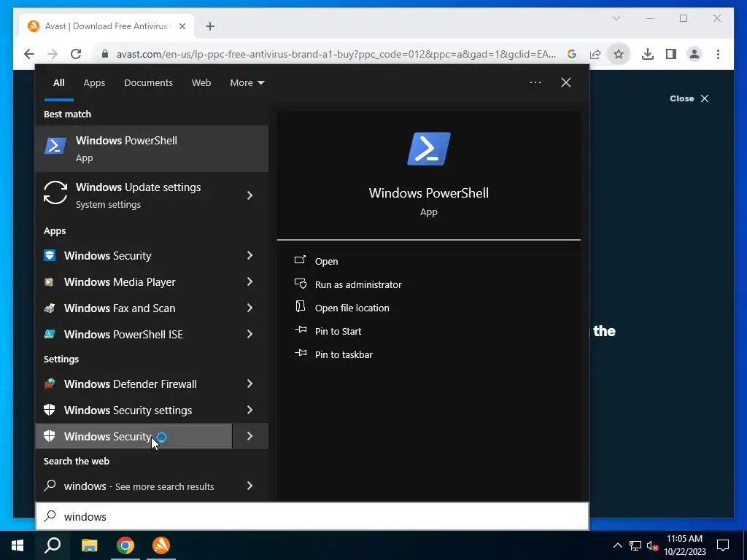Click the Chrome tab search chevron
747x560 pixels.
click(x=616, y=18)
